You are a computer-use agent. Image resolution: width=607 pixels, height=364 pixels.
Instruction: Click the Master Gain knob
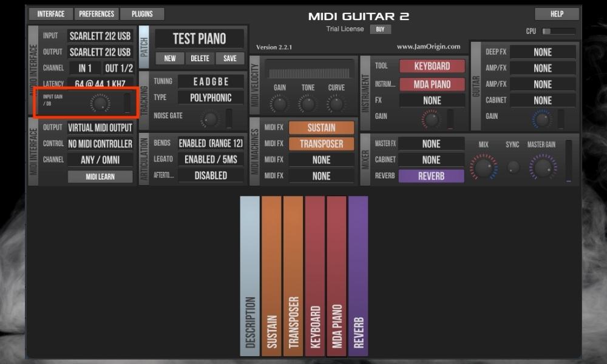coord(543,167)
